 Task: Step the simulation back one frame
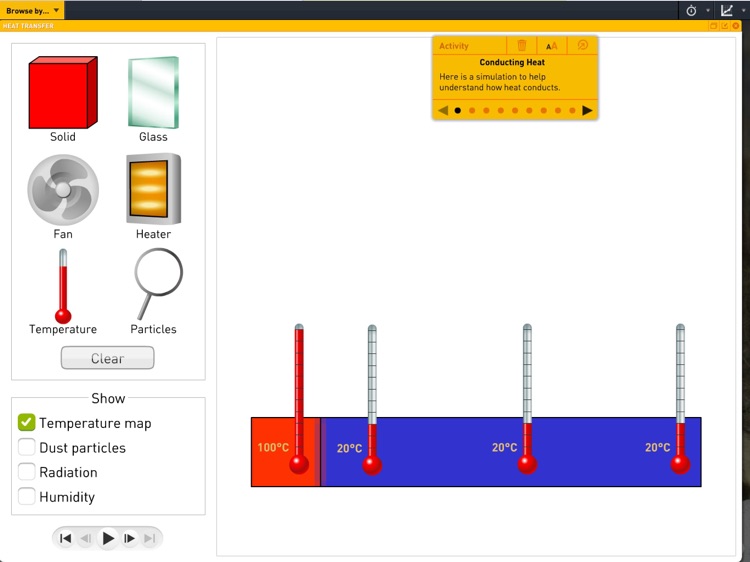pyautogui.click(x=86, y=539)
